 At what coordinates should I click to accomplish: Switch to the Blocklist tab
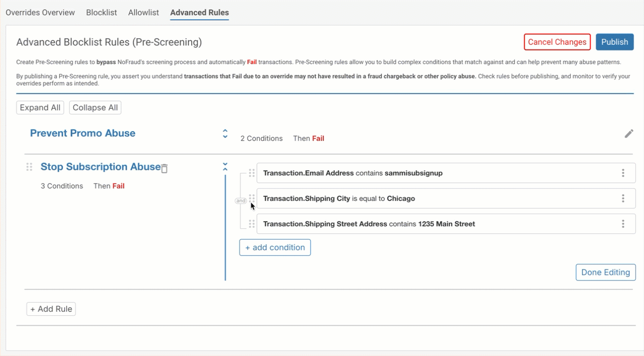102,13
